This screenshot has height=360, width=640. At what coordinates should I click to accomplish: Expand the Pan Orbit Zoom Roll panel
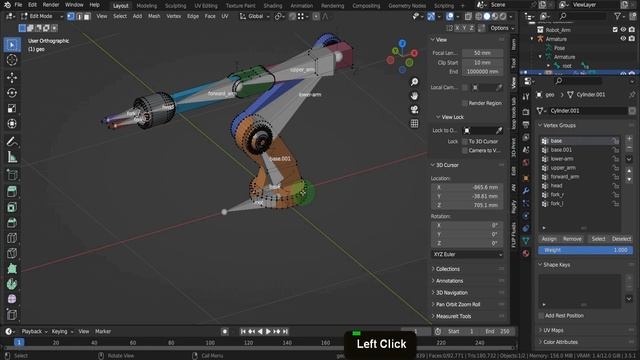point(458,304)
